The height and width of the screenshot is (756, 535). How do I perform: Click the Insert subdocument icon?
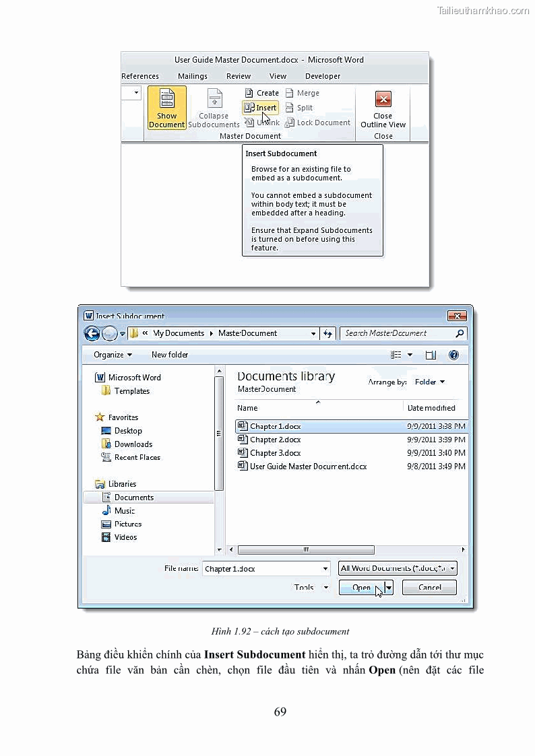click(249, 108)
